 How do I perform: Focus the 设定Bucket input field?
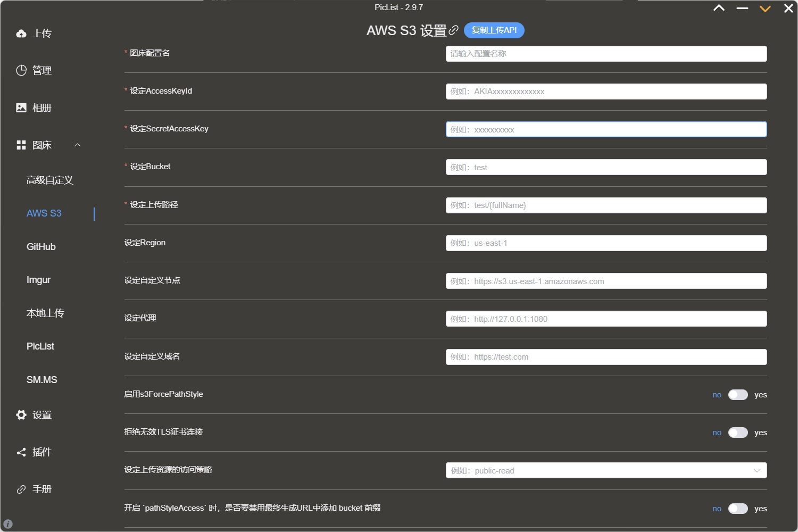[606, 167]
